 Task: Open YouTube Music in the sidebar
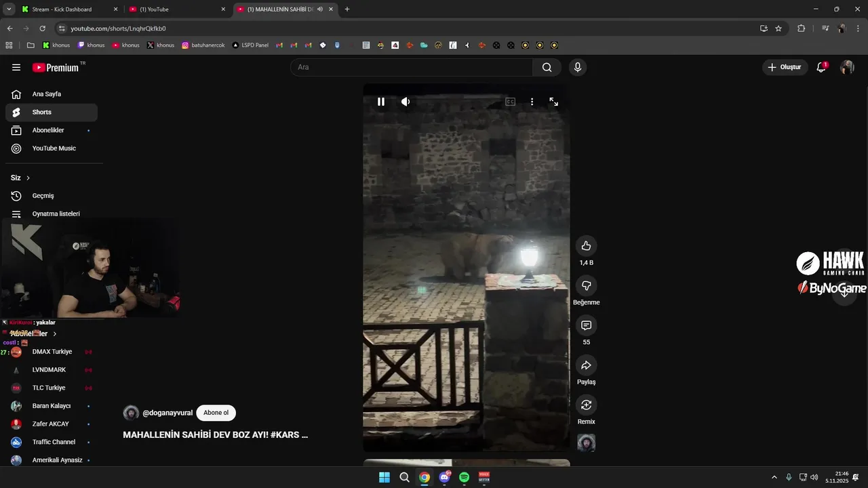[x=52, y=148]
